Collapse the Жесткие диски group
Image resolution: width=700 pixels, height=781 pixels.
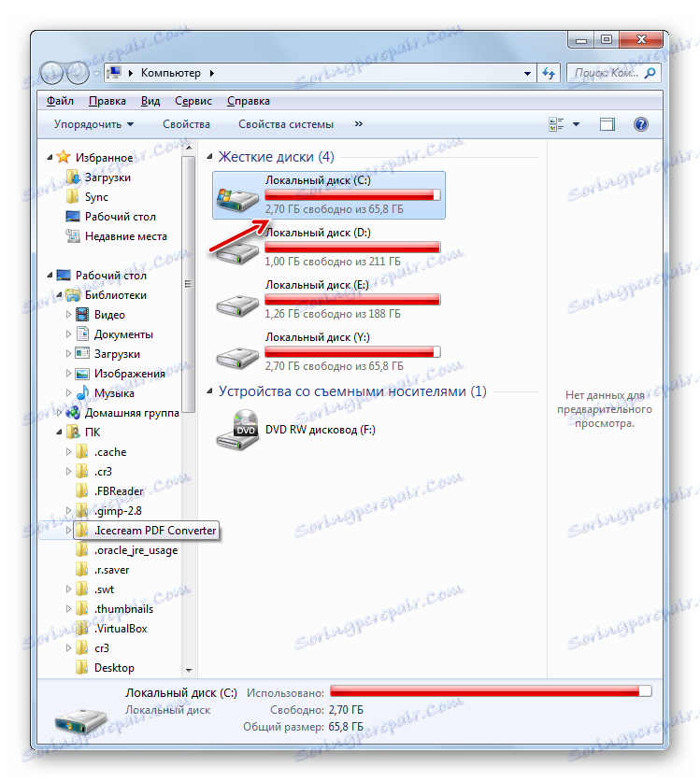209,157
